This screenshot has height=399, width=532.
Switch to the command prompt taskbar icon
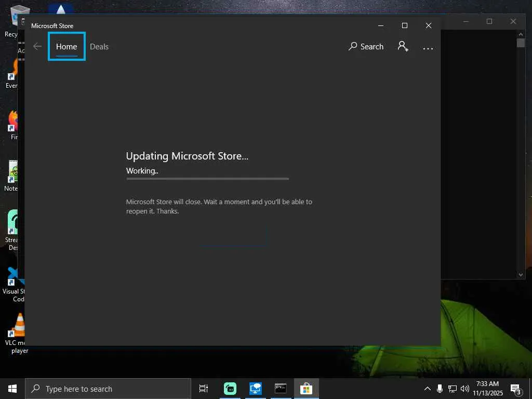click(x=281, y=389)
